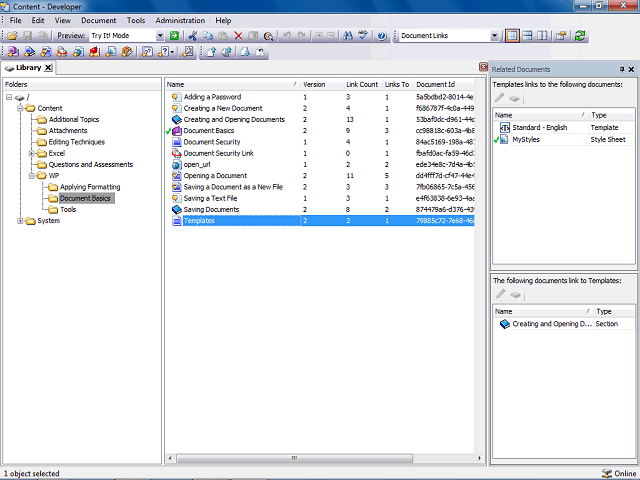This screenshot has width=640, height=480.
Task: Open the Edit menu
Action: click(x=38, y=20)
